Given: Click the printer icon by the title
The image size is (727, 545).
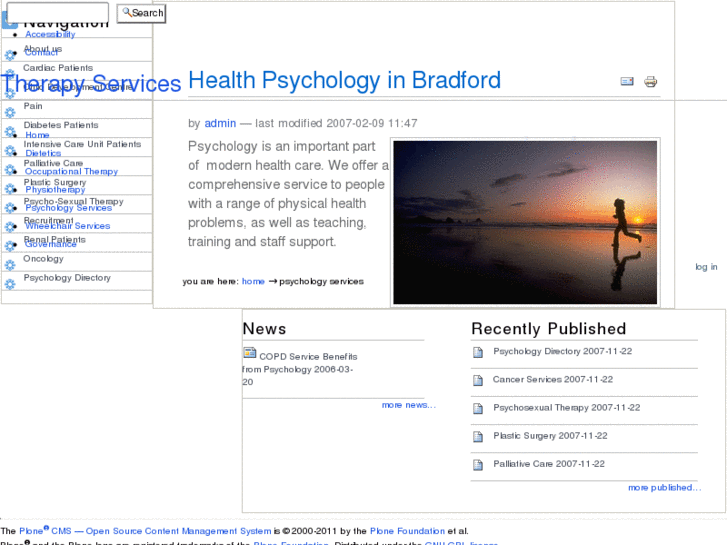Looking at the screenshot, I should pyautogui.click(x=650, y=82).
